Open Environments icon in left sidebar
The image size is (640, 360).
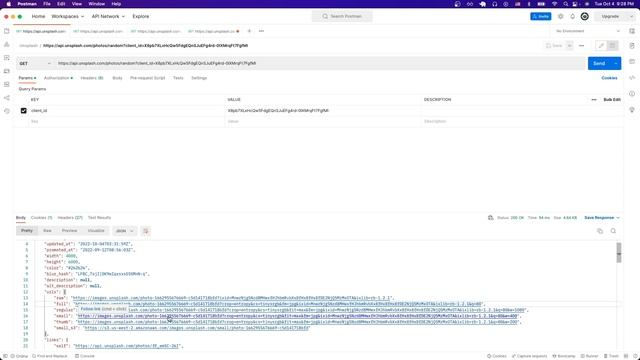click(x=7, y=58)
